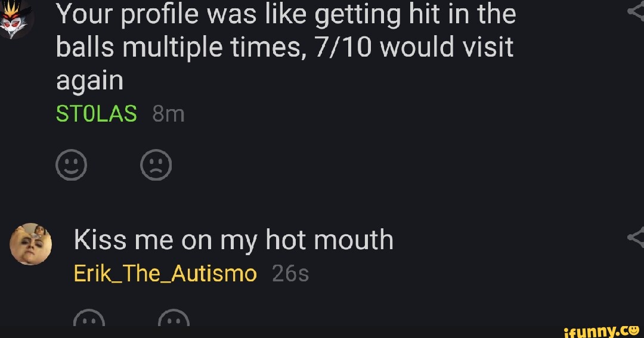
Task: Share Erik_The_Autismo's comment via share icon
Action: pyautogui.click(x=636, y=238)
